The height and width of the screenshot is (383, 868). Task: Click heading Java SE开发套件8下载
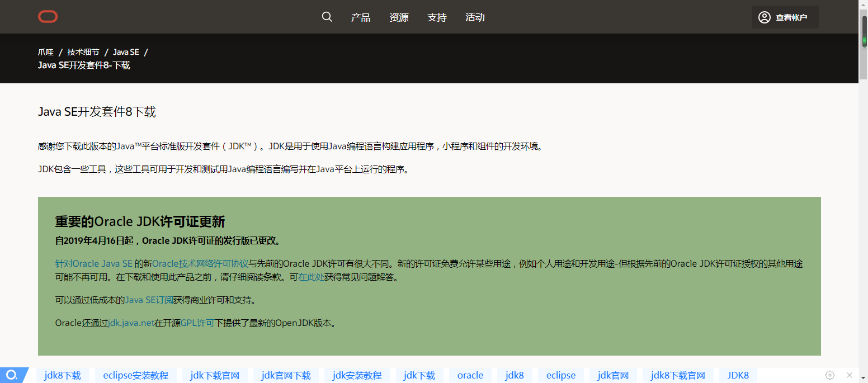(x=97, y=112)
